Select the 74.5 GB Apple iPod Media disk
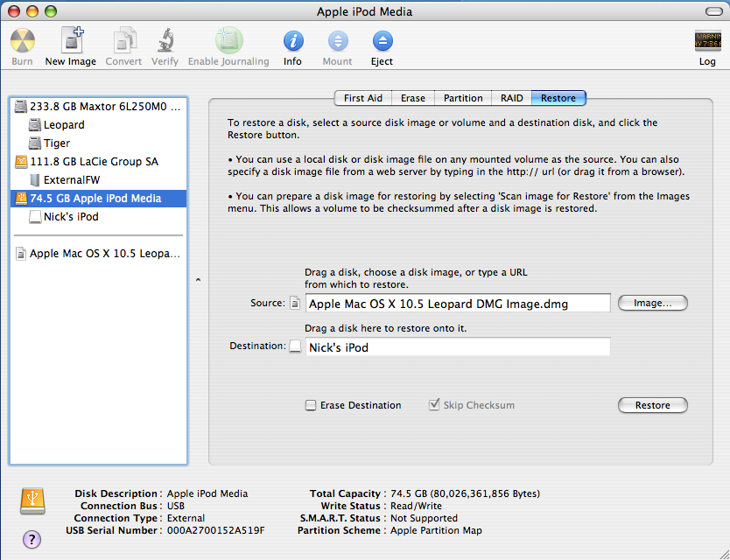Viewport: 730px width, 560px height. pyautogui.click(x=99, y=199)
